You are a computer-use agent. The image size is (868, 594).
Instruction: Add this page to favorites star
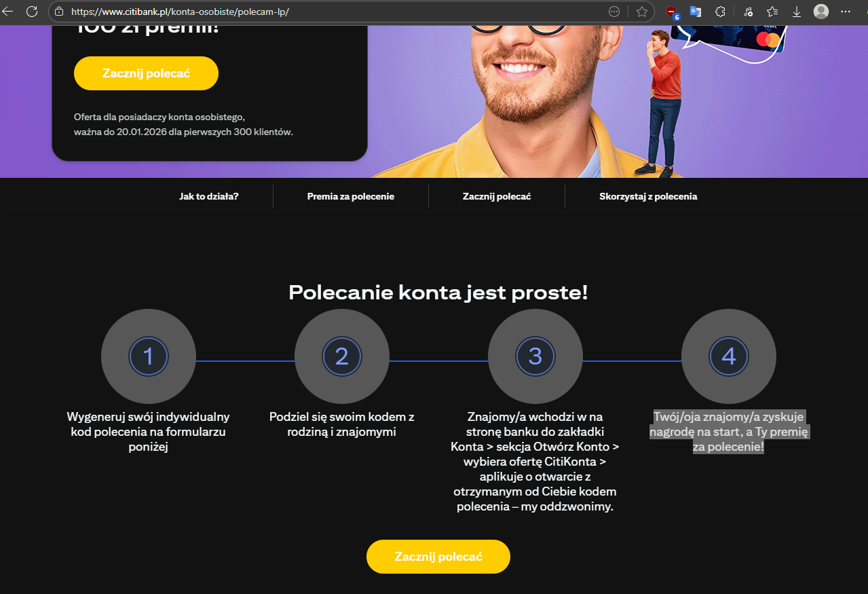pos(642,12)
